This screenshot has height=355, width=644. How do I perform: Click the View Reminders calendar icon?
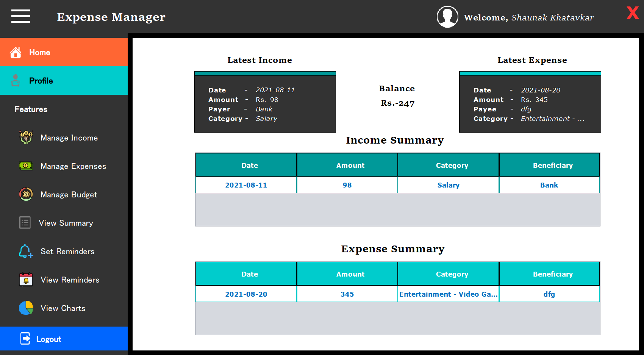[25, 280]
